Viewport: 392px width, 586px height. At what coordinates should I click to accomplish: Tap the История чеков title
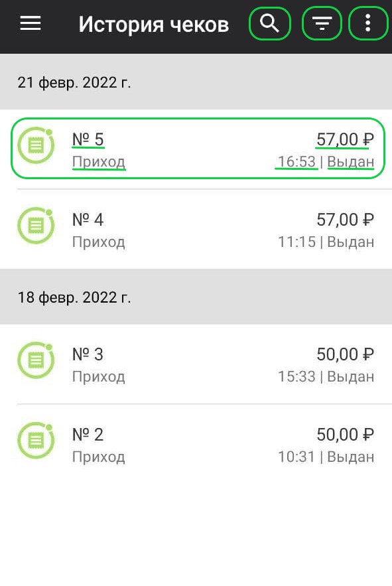pos(154,25)
